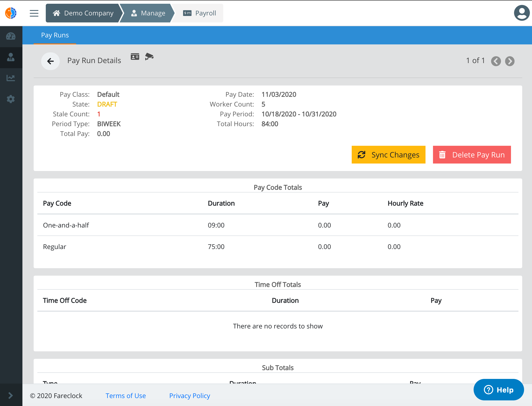
Task: Open the Help widget
Action: coord(498,390)
